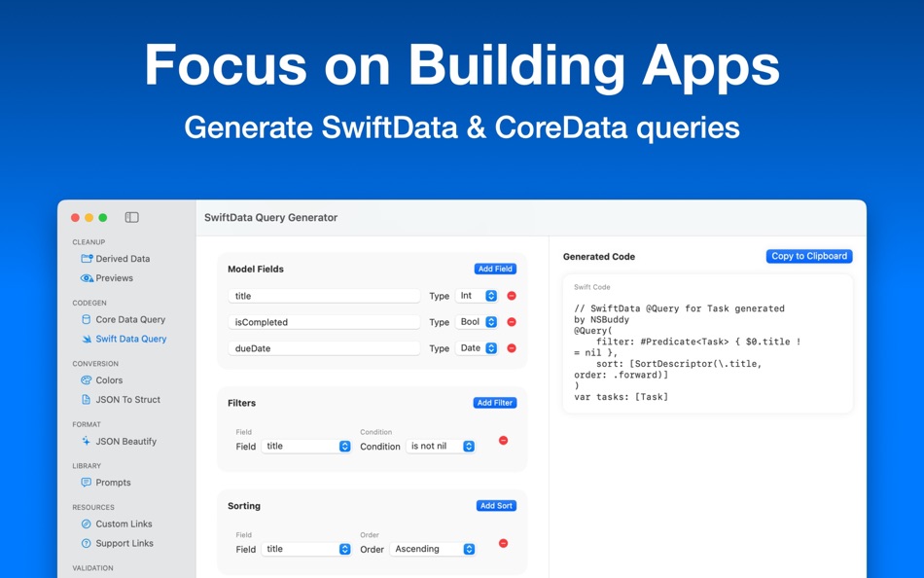Image resolution: width=924 pixels, height=578 pixels.
Task: Click the CODEGEN sidebar section label
Action: tap(89, 303)
